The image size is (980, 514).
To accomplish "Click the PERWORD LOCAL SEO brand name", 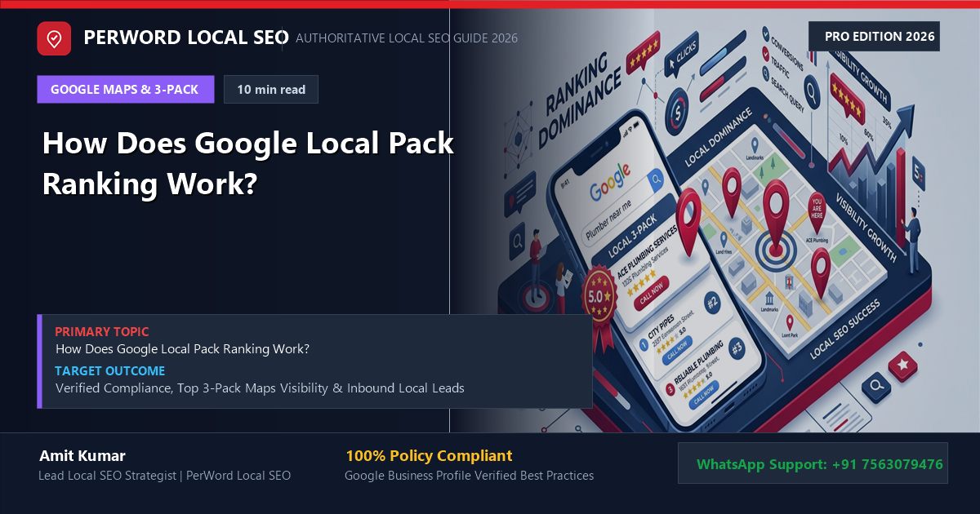I will tap(186, 38).
